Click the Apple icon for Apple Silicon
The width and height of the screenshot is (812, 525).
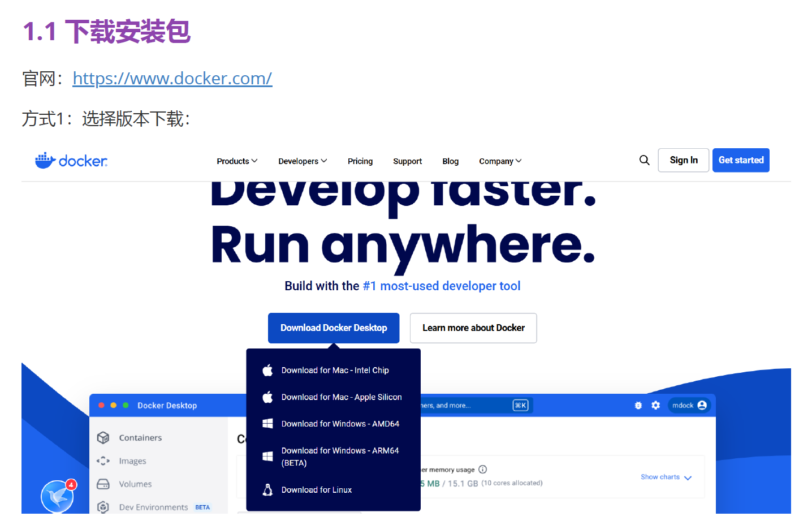(268, 397)
